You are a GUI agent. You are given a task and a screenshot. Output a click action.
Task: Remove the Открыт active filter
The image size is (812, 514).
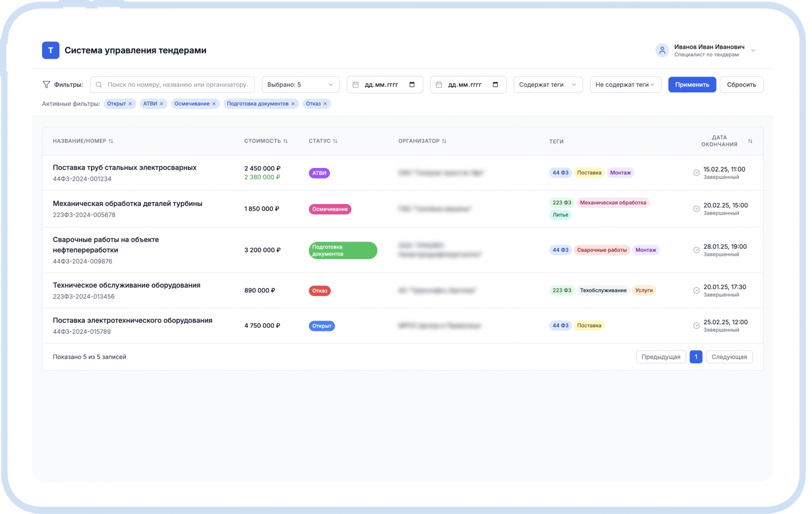tap(130, 104)
